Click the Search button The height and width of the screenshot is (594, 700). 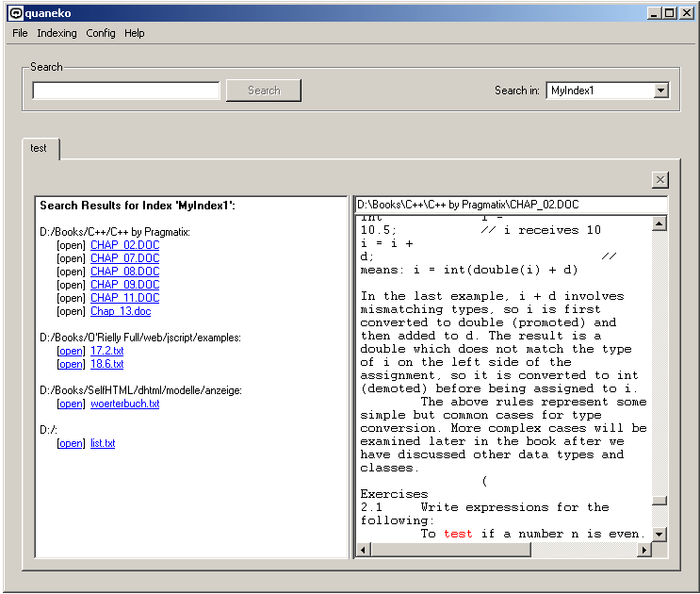pos(264,91)
